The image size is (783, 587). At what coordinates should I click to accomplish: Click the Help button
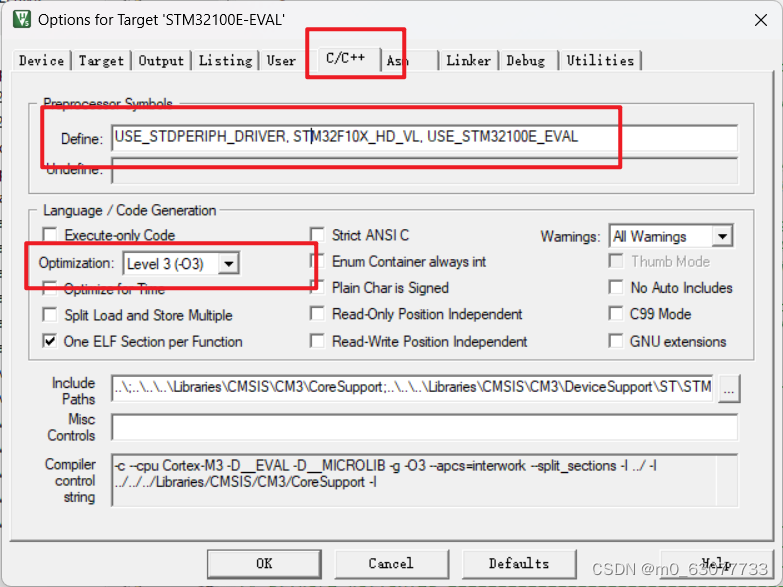tap(717, 564)
